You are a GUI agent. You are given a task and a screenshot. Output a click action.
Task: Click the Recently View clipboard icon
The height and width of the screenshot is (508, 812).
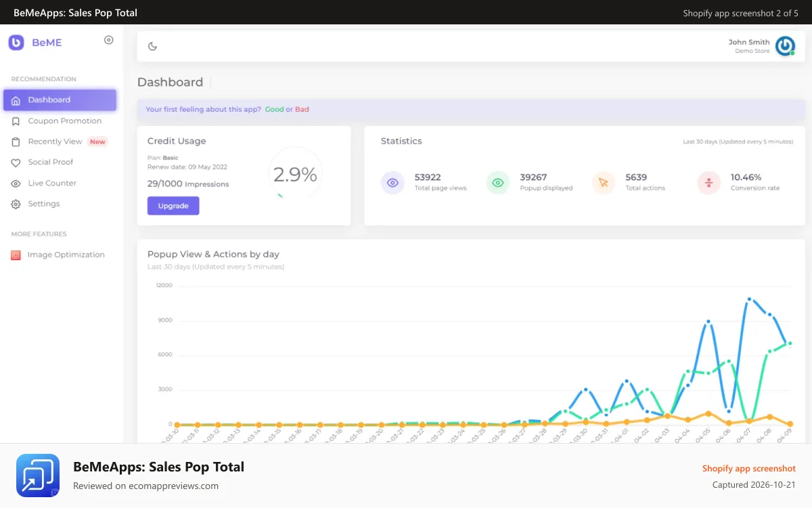pyautogui.click(x=16, y=142)
